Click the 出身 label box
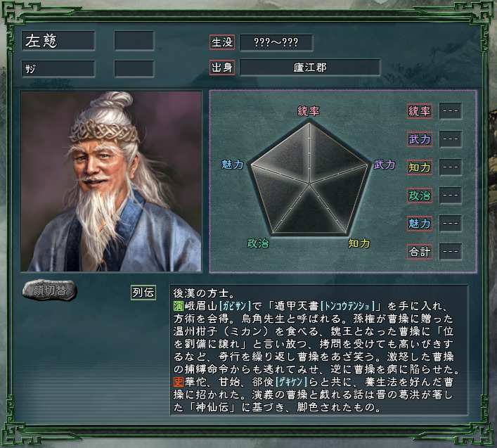Viewport: 497px width, 448px height. pos(222,68)
